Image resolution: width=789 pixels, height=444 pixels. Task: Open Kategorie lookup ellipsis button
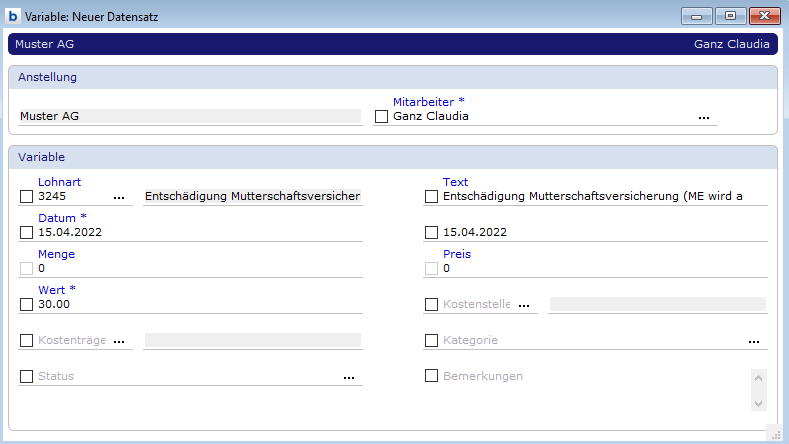pos(753,341)
